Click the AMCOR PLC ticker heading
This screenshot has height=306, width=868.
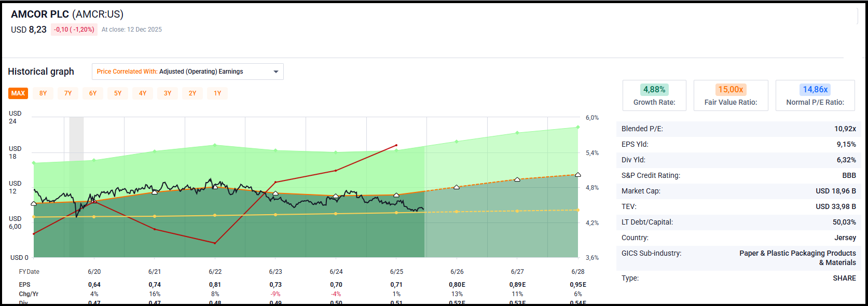click(x=67, y=14)
